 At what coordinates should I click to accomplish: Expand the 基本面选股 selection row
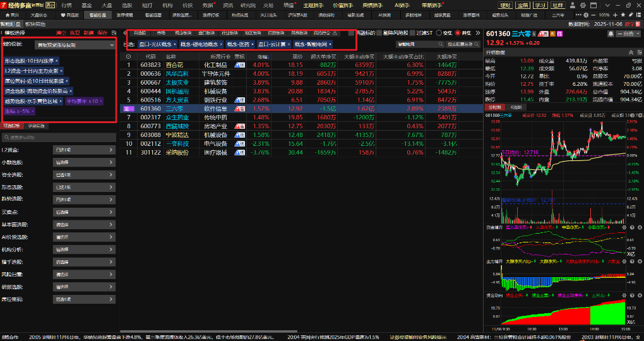click(112, 224)
